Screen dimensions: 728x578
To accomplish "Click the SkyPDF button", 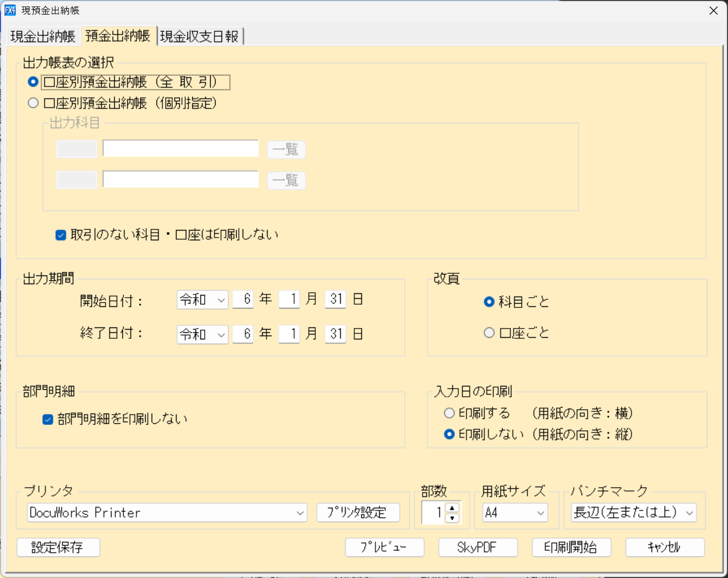I will pos(478,547).
